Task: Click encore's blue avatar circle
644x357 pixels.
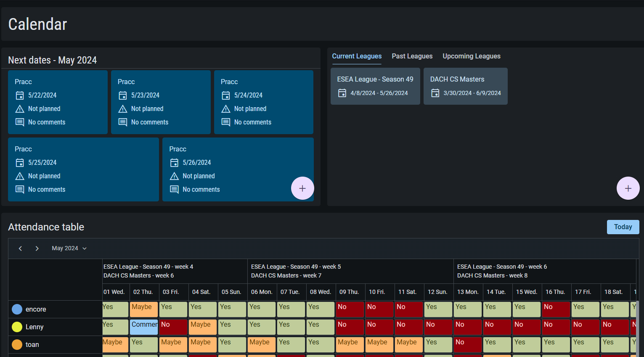Action: 17,309
